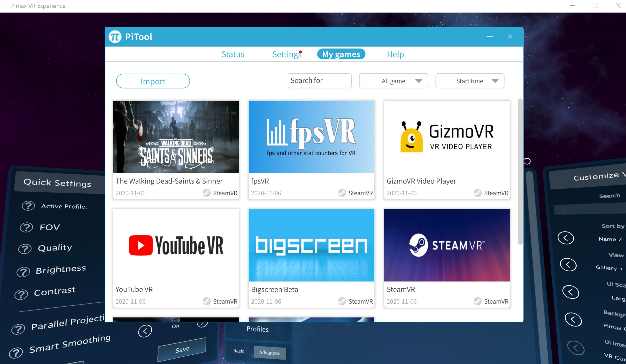Open help icon next to Contrast

tap(21, 295)
